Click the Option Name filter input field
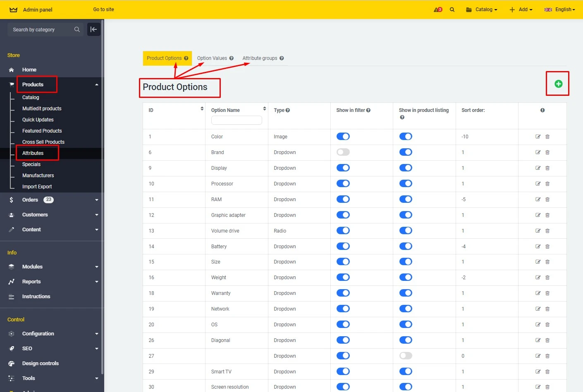The width and height of the screenshot is (583, 392). (237, 120)
